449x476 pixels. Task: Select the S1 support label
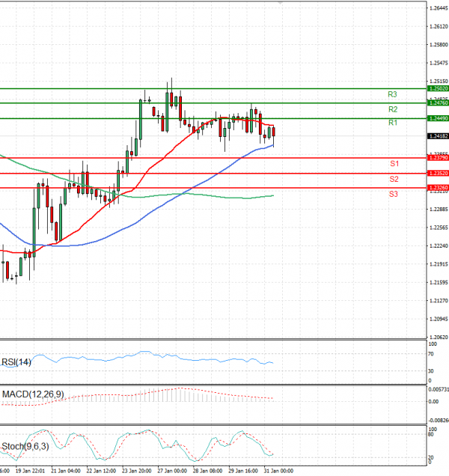click(x=394, y=164)
